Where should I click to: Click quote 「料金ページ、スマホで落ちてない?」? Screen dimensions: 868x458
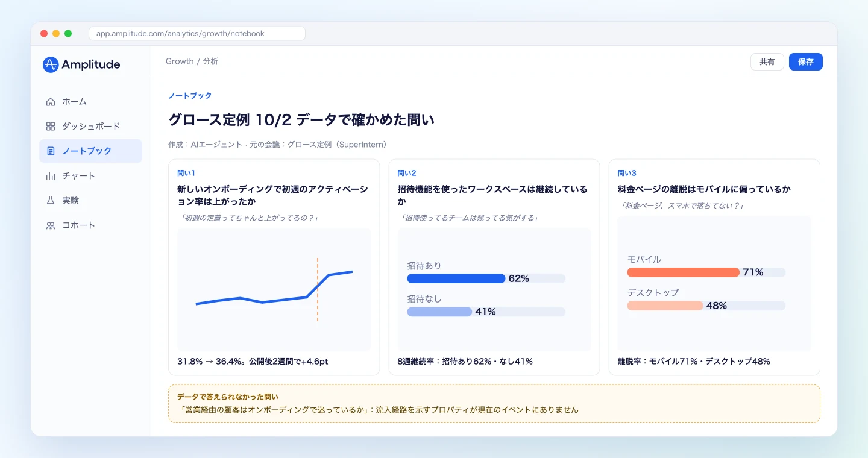tap(681, 205)
